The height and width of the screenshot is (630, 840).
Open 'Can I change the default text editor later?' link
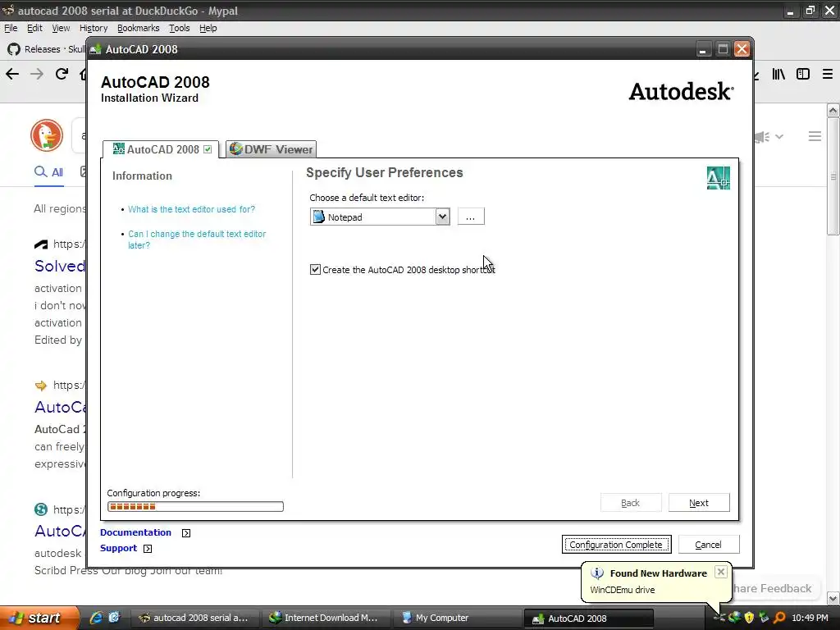point(197,240)
